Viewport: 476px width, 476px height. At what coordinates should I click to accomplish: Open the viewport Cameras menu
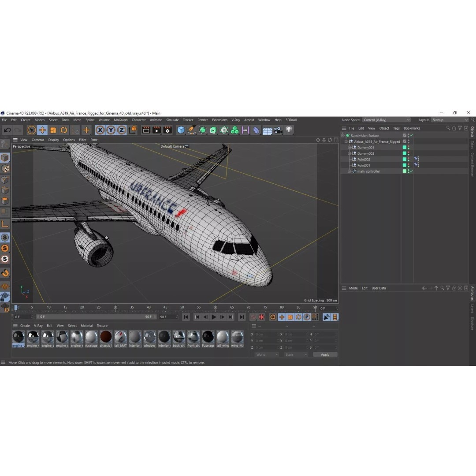[x=37, y=140]
